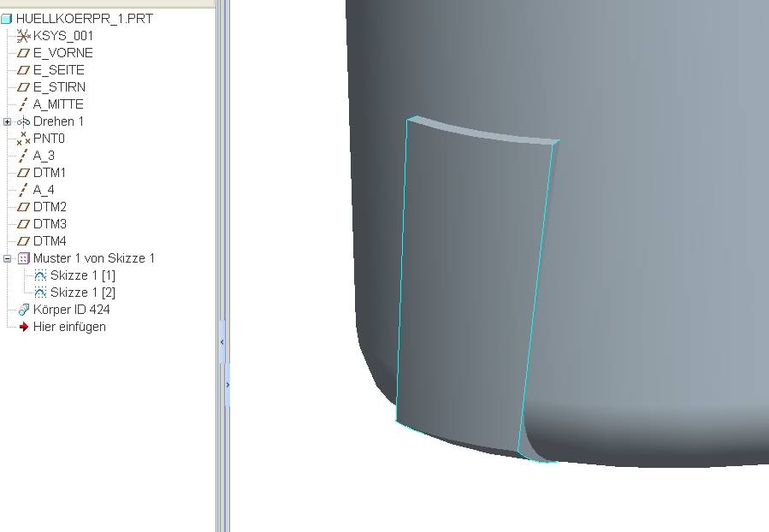Select the Muster 1 von Skizze 1 label
Viewport: 769px width, 532px height.
pos(94,258)
